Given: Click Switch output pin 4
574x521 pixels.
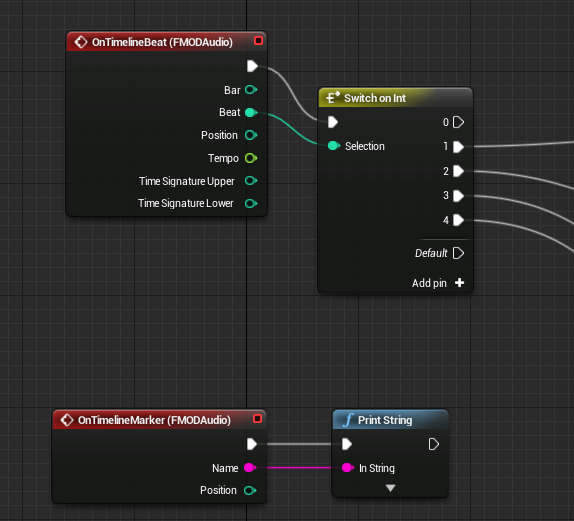Looking at the screenshot, I should click(x=458, y=220).
